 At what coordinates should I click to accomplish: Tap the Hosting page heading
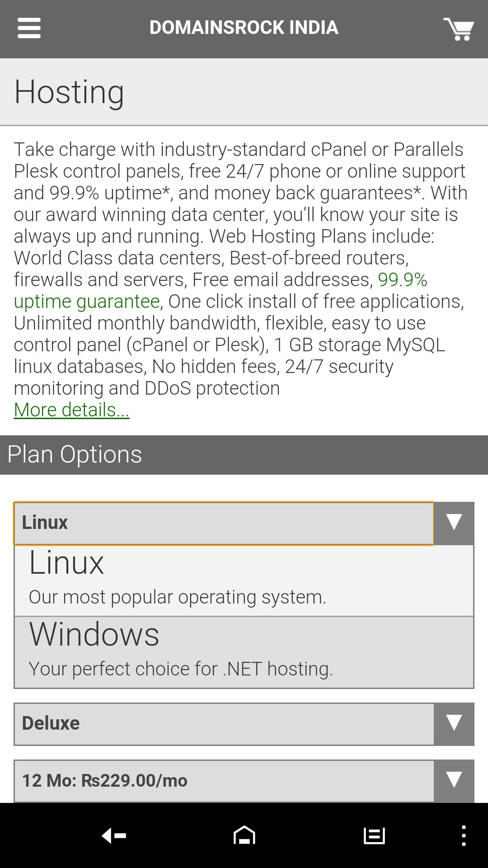[x=69, y=92]
